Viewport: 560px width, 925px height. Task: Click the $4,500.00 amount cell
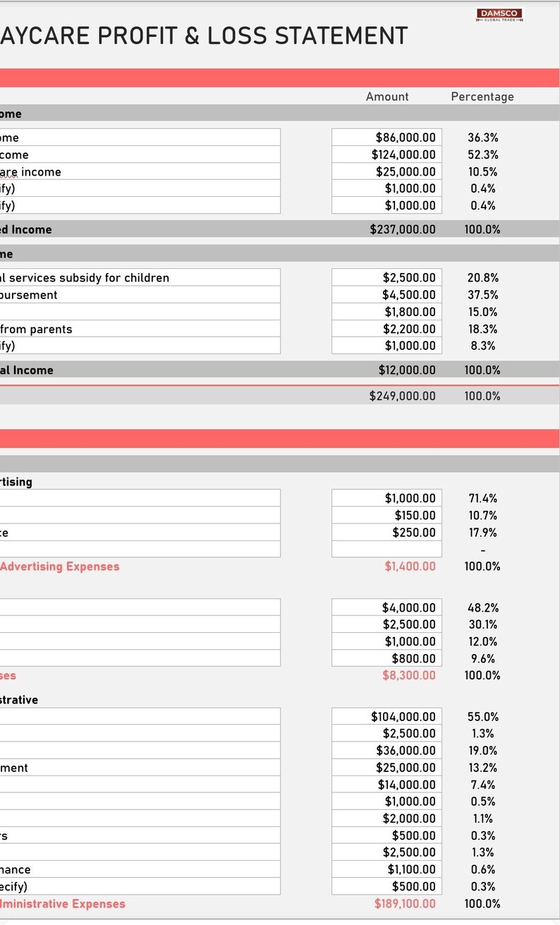[x=386, y=295]
